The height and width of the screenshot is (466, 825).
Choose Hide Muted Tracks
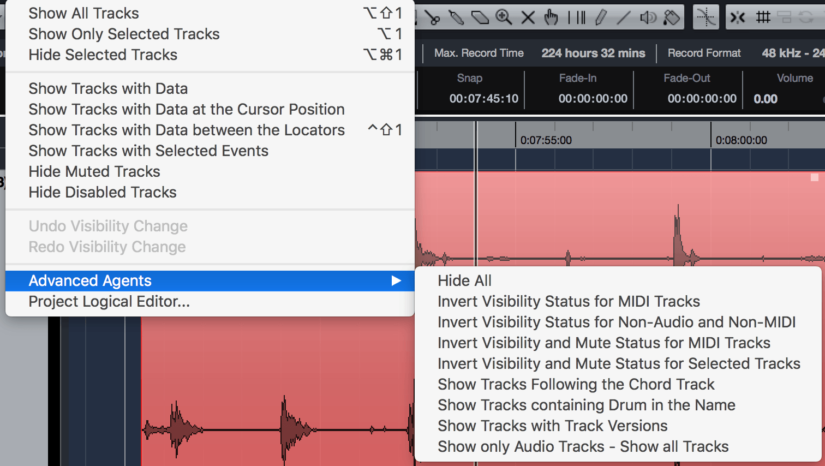(x=210, y=171)
